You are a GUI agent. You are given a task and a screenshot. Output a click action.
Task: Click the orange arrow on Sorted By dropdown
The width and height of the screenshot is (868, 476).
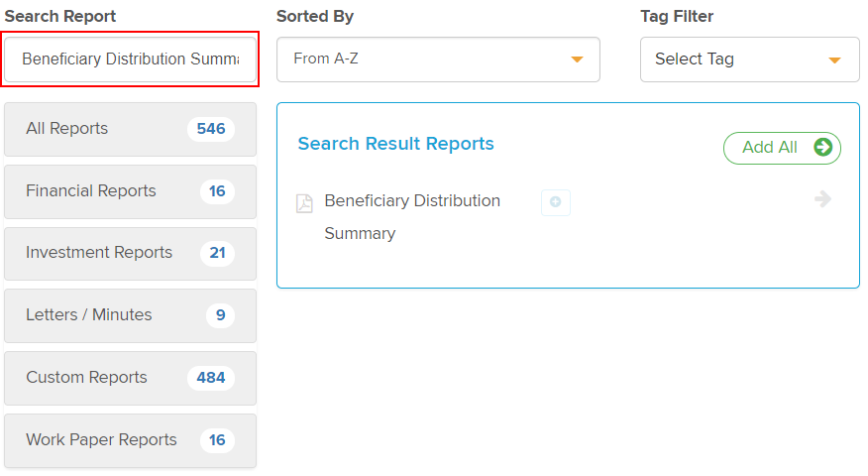pos(577,59)
